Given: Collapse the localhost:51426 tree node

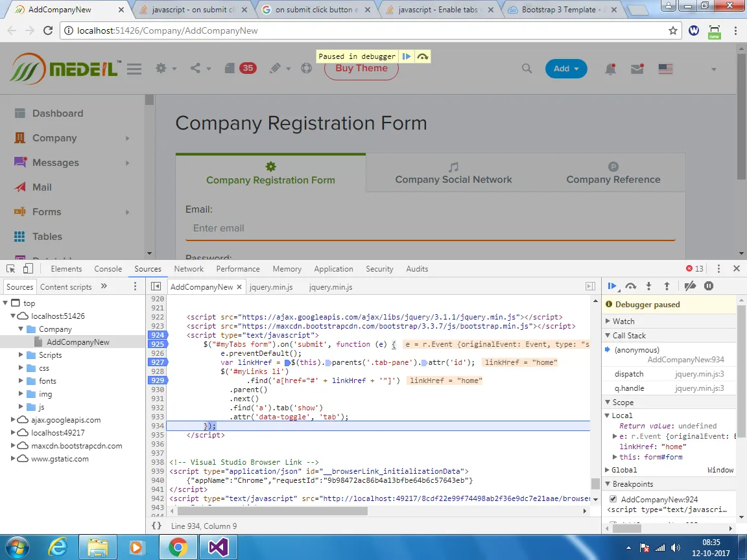Looking at the screenshot, I should click(13, 316).
